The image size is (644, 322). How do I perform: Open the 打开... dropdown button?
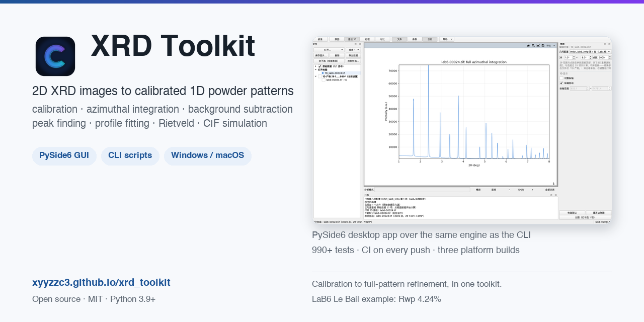[x=329, y=50]
